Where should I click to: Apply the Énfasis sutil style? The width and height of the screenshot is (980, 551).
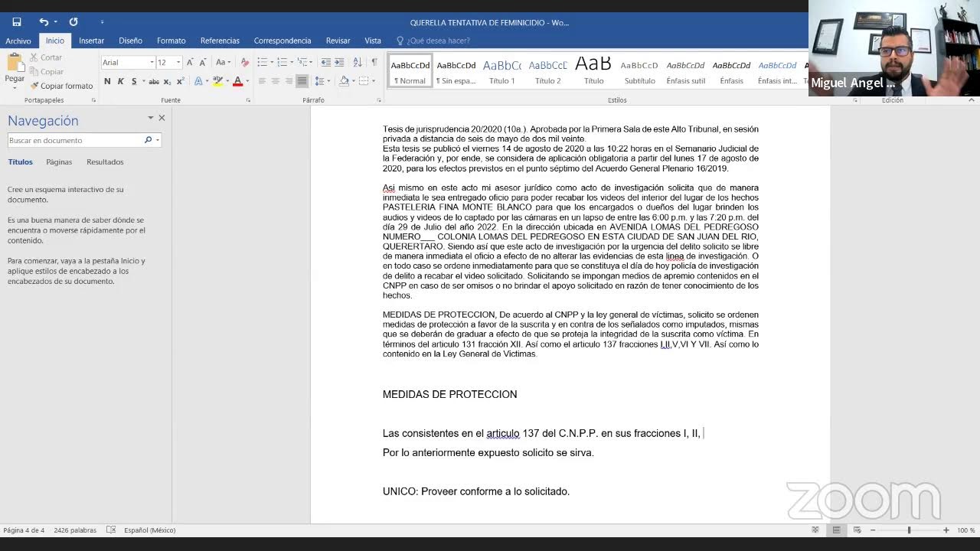(685, 71)
